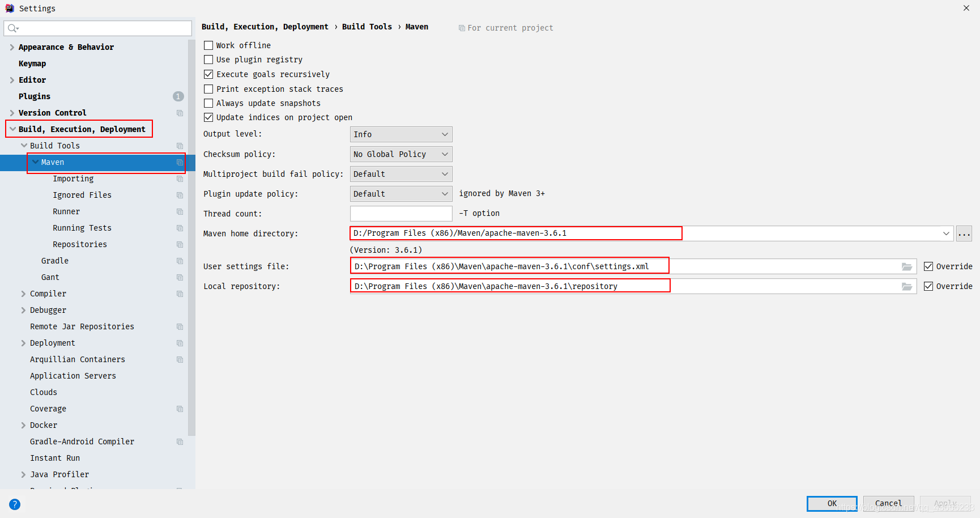Click project-level icon next to Gradle-Android Compiler
The height and width of the screenshot is (518, 980).
click(180, 441)
